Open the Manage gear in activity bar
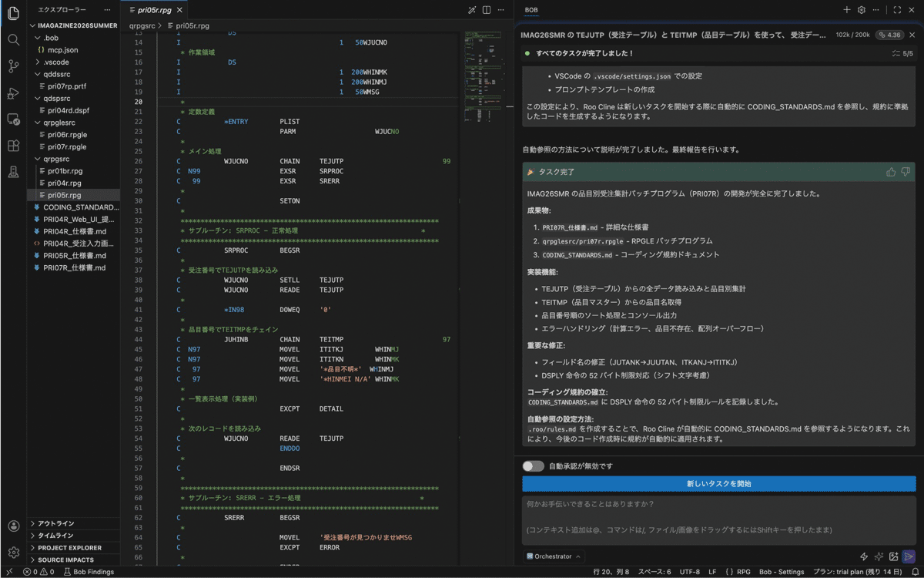 click(x=13, y=553)
